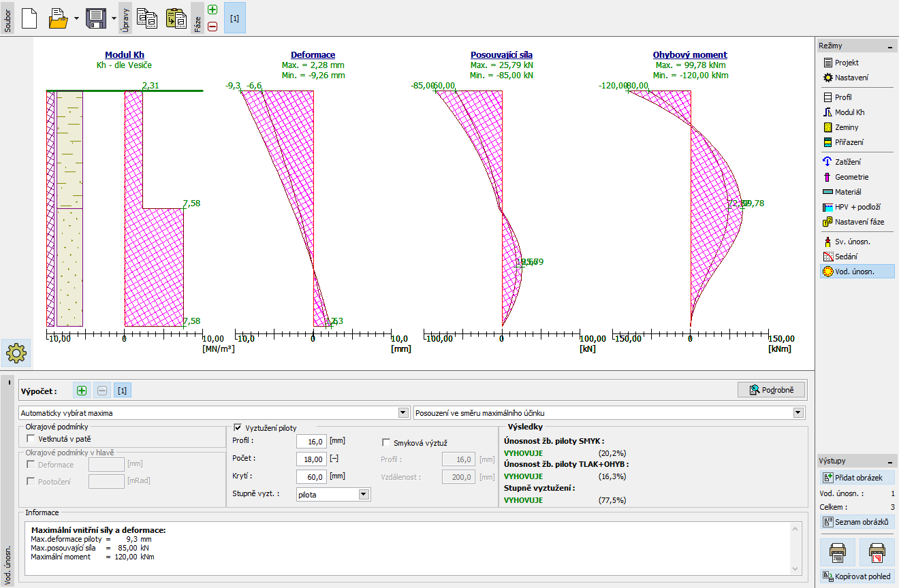Select construction stage [1] in top toolbar
The width and height of the screenshot is (899, 588).
[x=235, y=18]
